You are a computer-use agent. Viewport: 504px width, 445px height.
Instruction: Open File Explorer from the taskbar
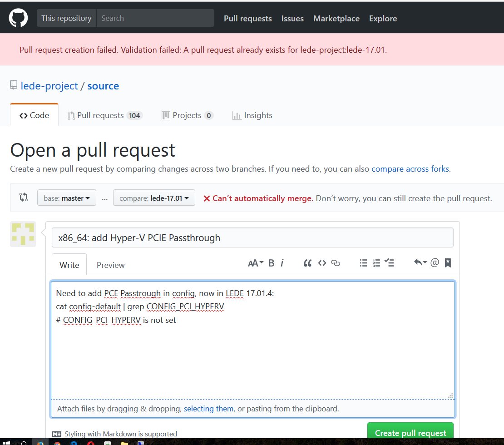coord(124,442)
